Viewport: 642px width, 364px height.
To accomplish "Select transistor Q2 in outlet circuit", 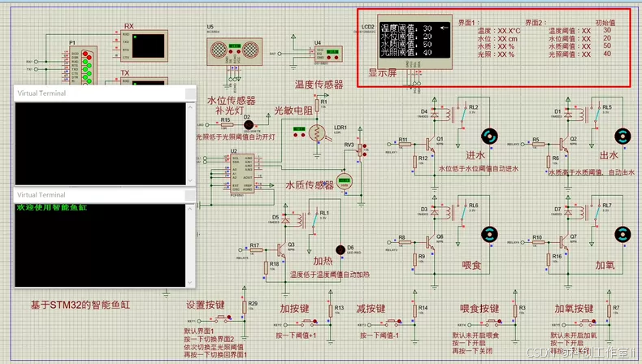I will point(564,145).
